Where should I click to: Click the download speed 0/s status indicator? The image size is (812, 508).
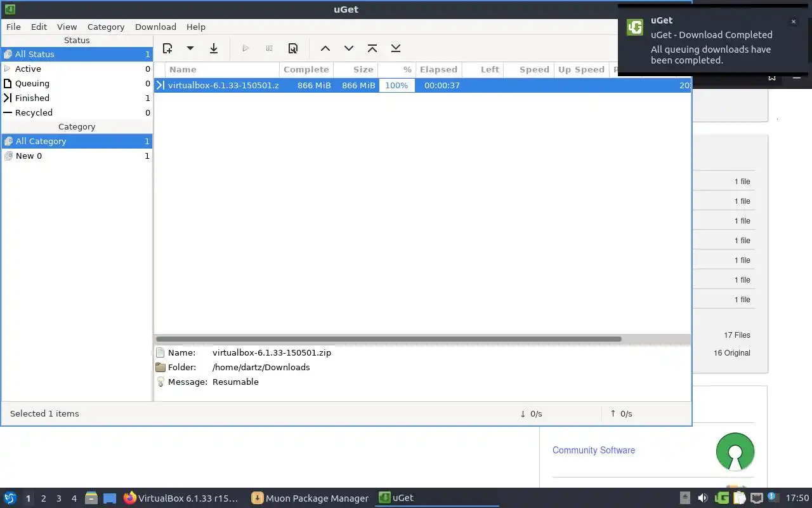tap(531, 413)
